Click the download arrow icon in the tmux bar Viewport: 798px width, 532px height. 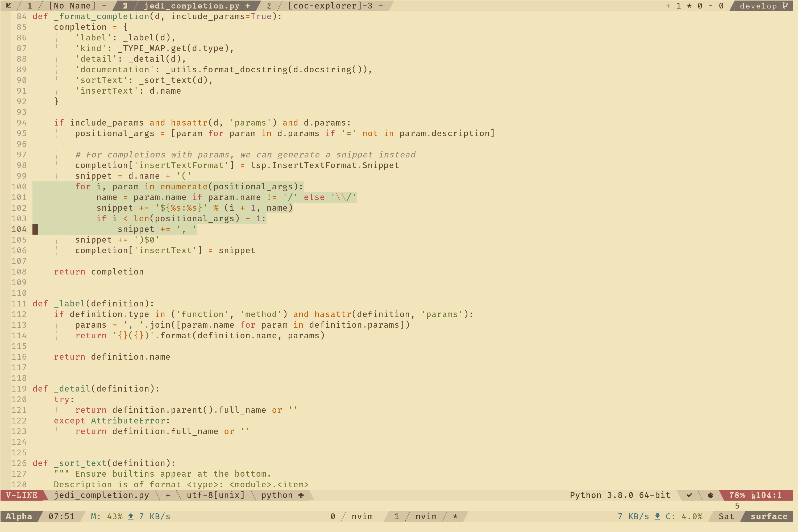click(658, 516)
